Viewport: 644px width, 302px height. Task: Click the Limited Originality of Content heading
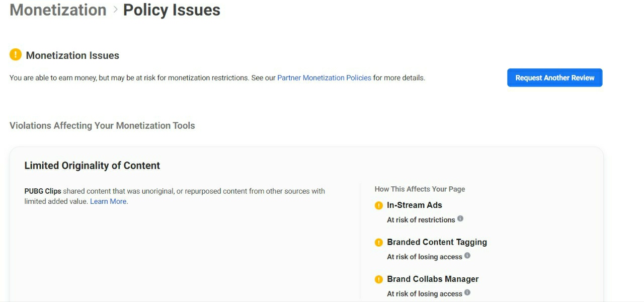(92, 166)
